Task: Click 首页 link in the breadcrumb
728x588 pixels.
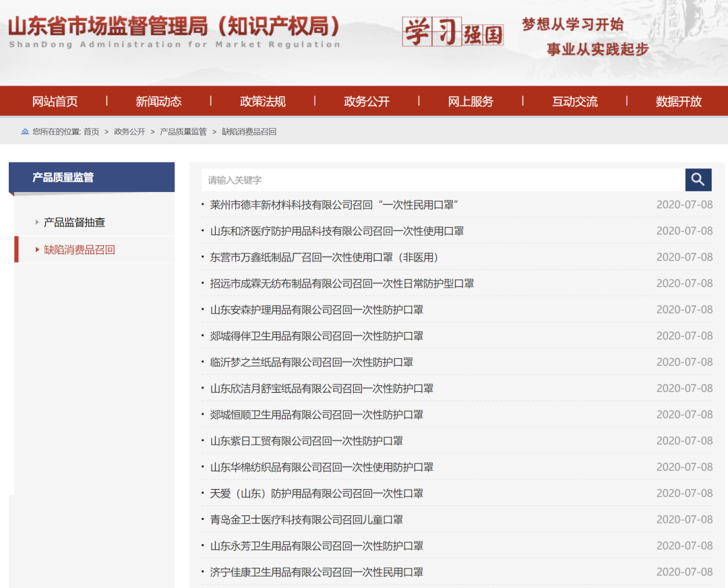Action: point(91,132)
